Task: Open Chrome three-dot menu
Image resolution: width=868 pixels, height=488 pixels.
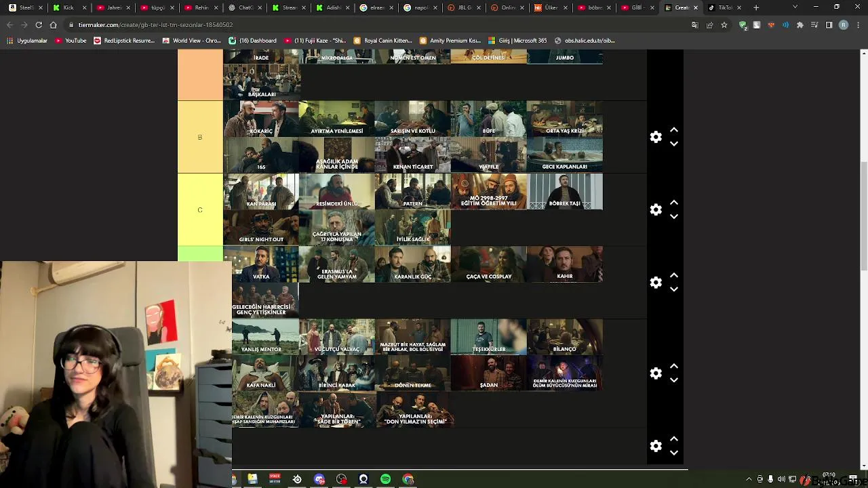Action: [858, 25]
